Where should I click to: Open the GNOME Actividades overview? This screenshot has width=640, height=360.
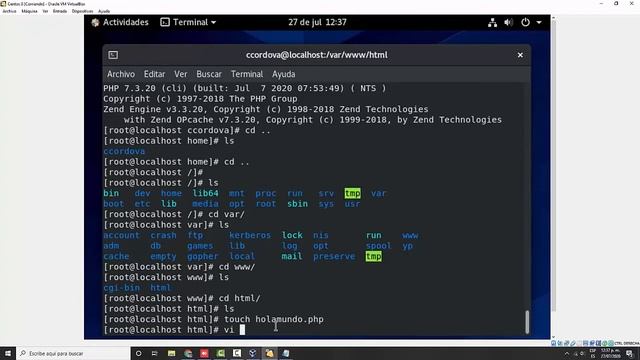point(120,22)
